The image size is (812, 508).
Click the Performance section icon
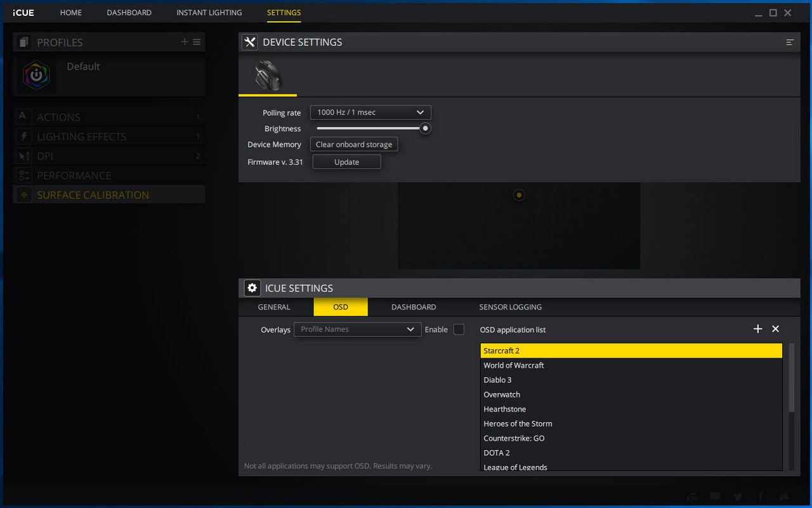tap(23, 175)
